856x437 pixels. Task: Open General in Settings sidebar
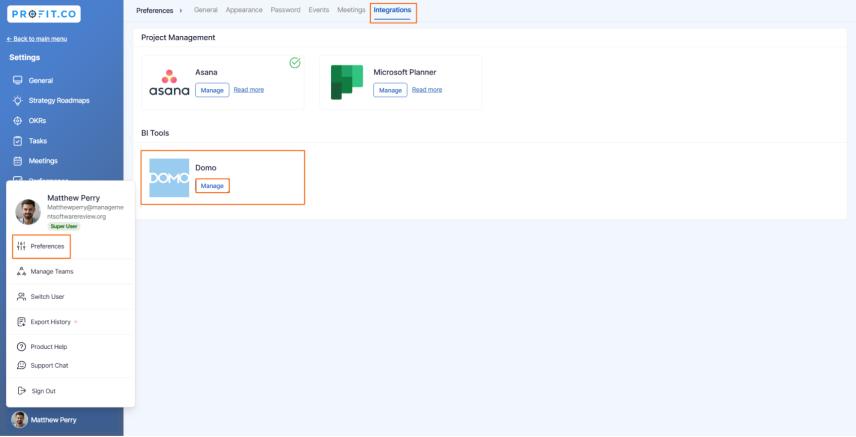pos(41,80)
